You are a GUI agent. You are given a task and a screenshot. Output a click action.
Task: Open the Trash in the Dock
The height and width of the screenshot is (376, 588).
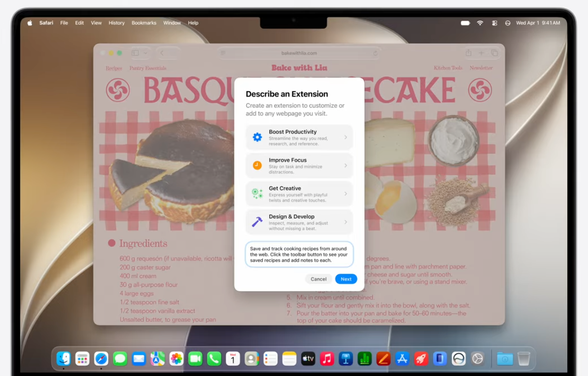(523, 359)
